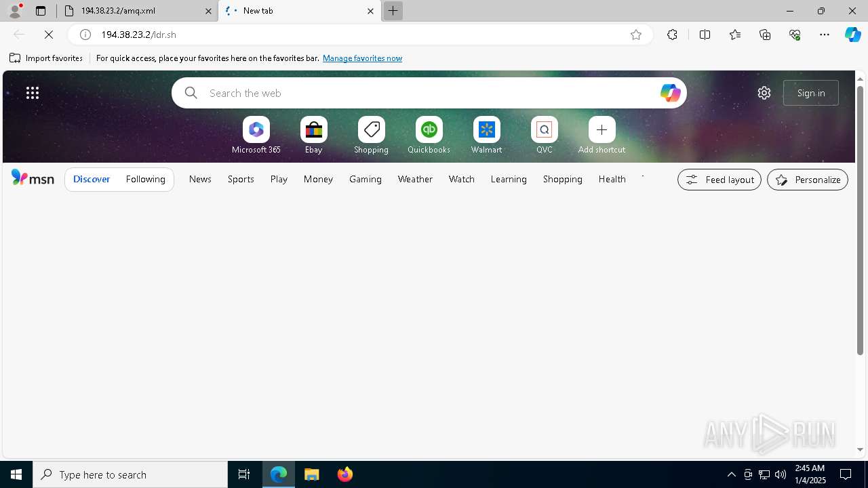Image resolution: width=868 pixels, height=488 pixels.
Task: Open the Money category
Action: pos(318,179)
